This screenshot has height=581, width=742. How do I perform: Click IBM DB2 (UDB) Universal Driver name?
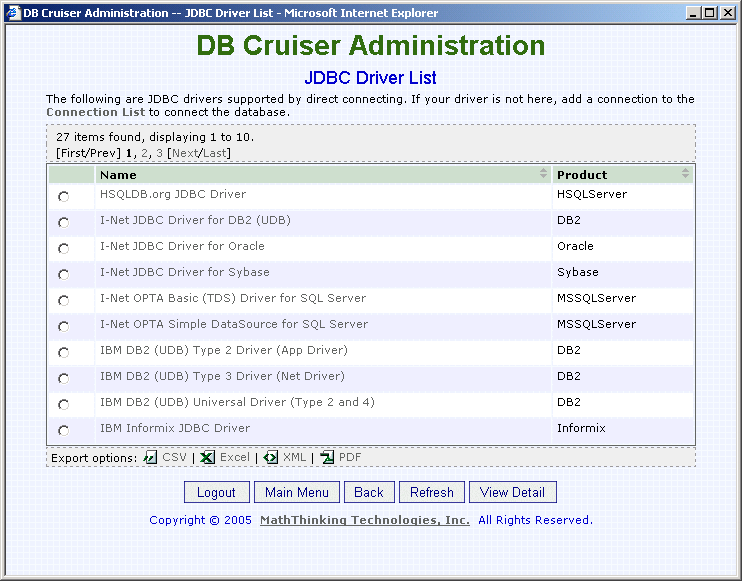point(237,402)
